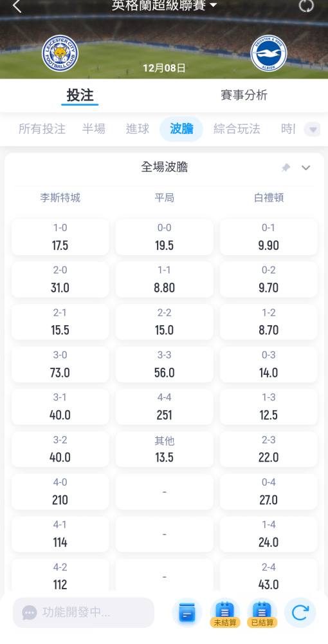Viewport: 328px width, 644px height.
Task: Select 其他 option at odds 13.5
Action: point(165,450)
